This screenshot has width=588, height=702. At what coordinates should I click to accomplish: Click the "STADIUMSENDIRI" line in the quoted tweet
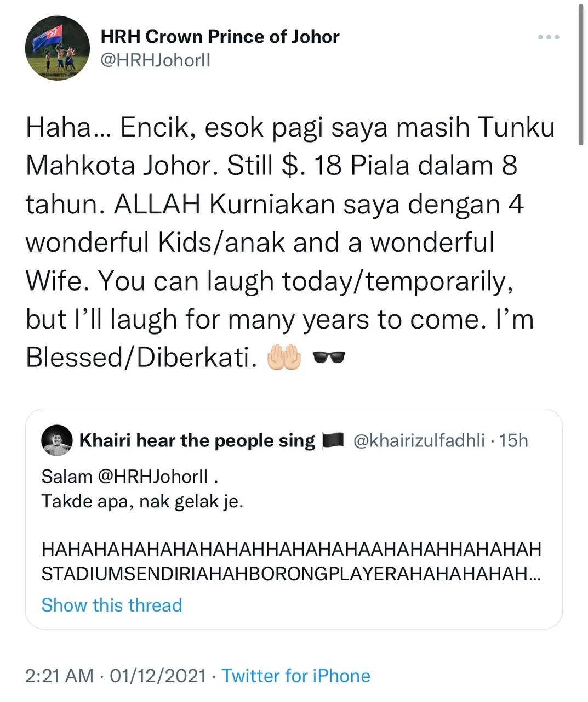(x=291, y=574)
